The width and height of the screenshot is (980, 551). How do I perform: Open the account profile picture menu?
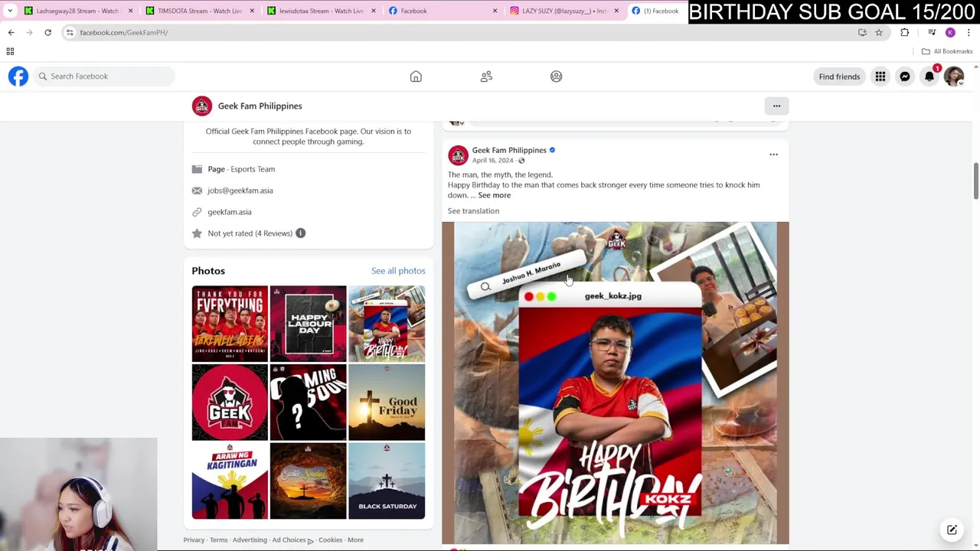tap(954, 77)
